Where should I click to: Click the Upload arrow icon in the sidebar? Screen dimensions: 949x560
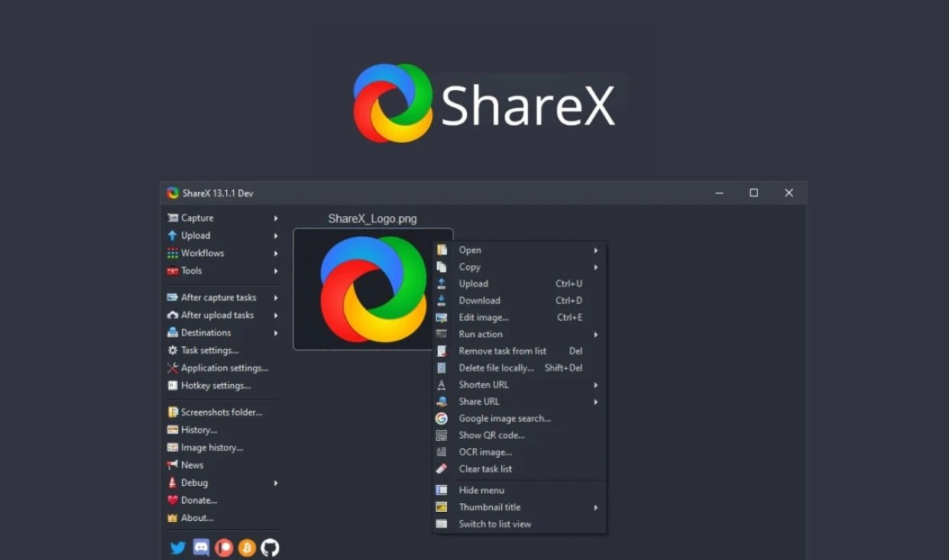coord(173,236)
